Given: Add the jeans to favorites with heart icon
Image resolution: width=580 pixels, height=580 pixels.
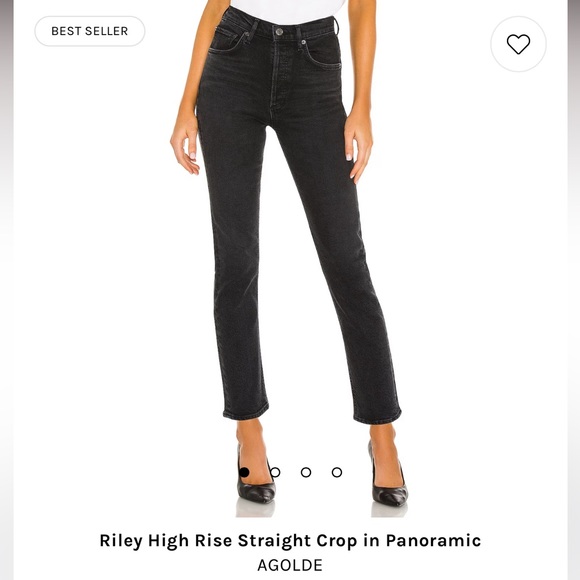Looking at the screenshot, I should click(x=518, y=44).
